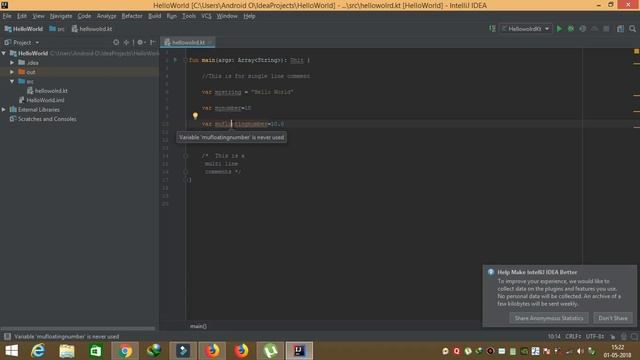The width and height of the screenshot is (640, 360).
Task: Click the yellow lightbulb intention icon in the editor
Action: coord(195,116)
